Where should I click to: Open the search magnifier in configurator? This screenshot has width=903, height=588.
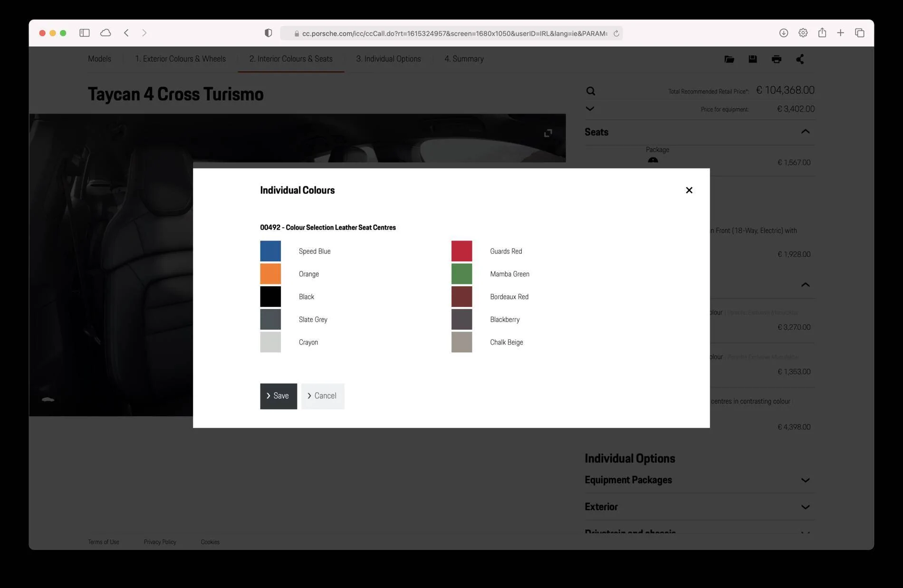(x=590, y=91)
